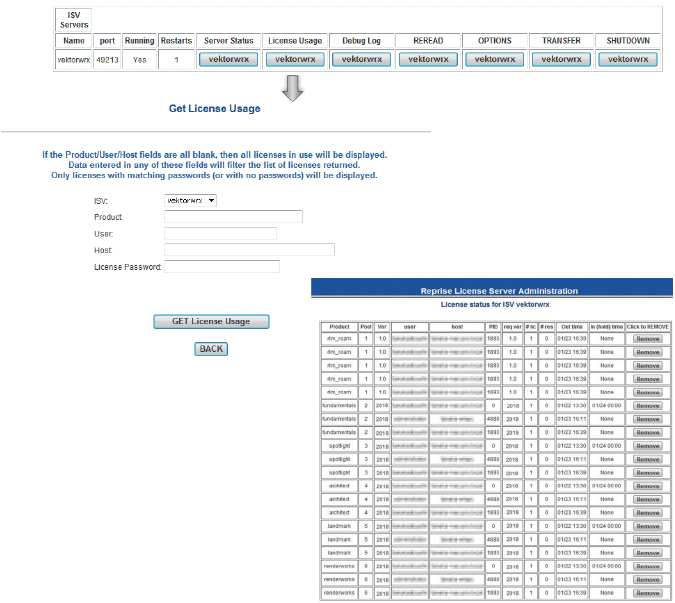The image size is (675, 603).
Task: Click into the User text field
Action: click(220, 233)
